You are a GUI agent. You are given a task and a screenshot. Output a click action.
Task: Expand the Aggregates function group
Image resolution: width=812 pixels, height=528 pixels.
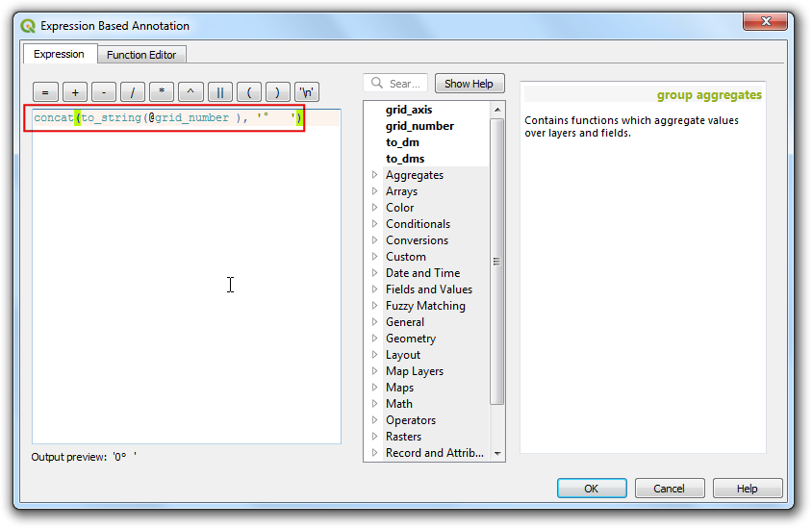point(374,175)
